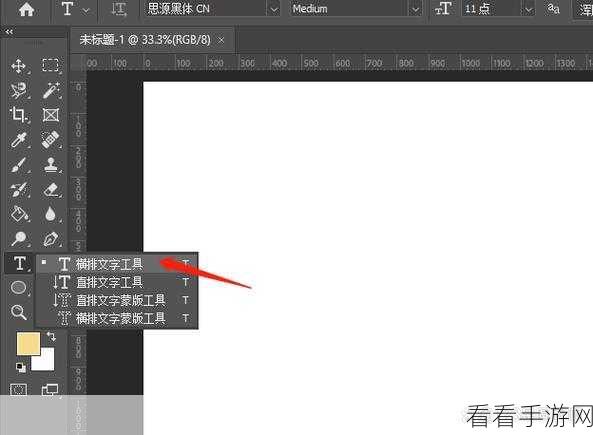Select the Clone Stamp tool
593x435 pixels.
51,165
